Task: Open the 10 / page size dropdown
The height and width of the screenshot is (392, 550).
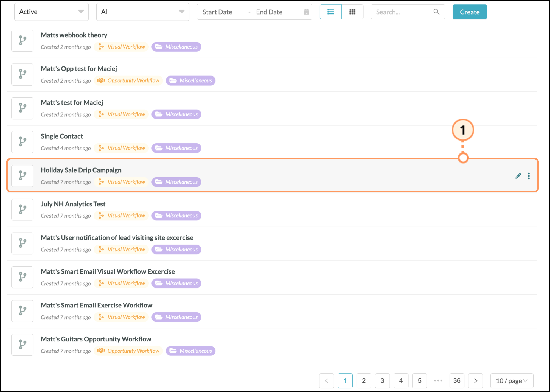Action: tap(512, 381)
